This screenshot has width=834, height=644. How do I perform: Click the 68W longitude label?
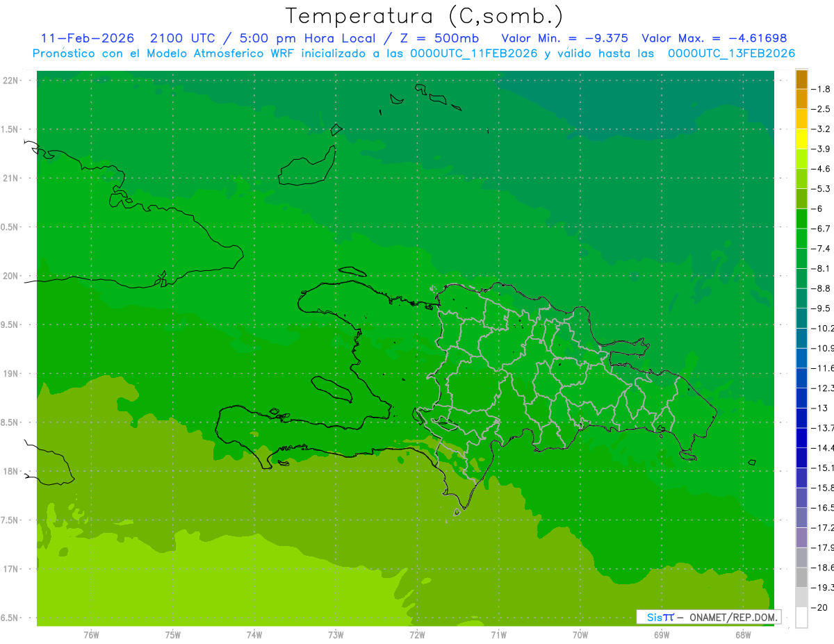(x=743, y=635)
